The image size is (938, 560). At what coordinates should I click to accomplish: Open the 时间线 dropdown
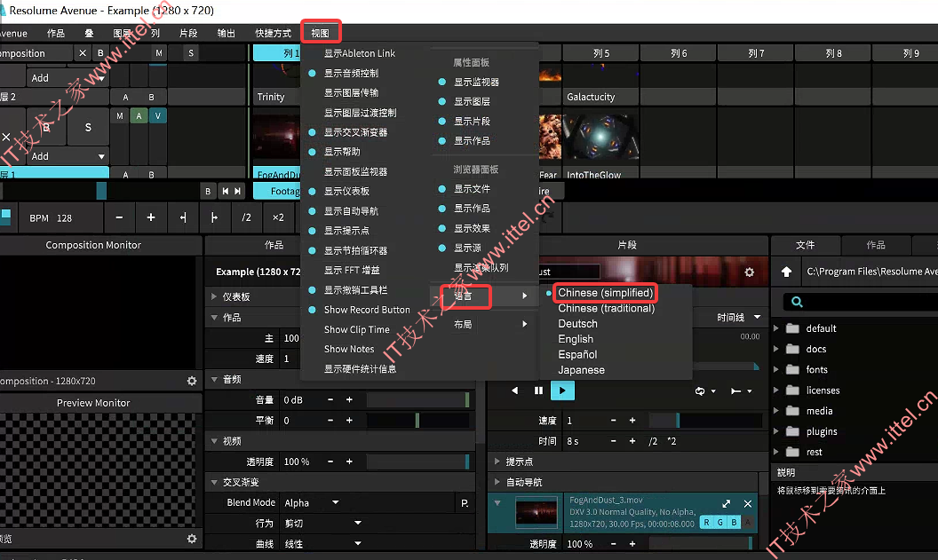click(x=739, y=317)
